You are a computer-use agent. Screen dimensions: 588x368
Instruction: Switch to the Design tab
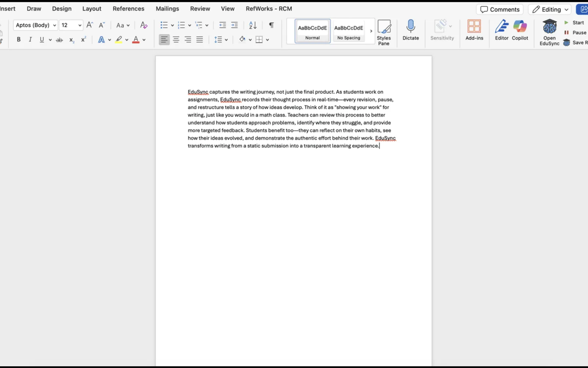pos(62,8)
